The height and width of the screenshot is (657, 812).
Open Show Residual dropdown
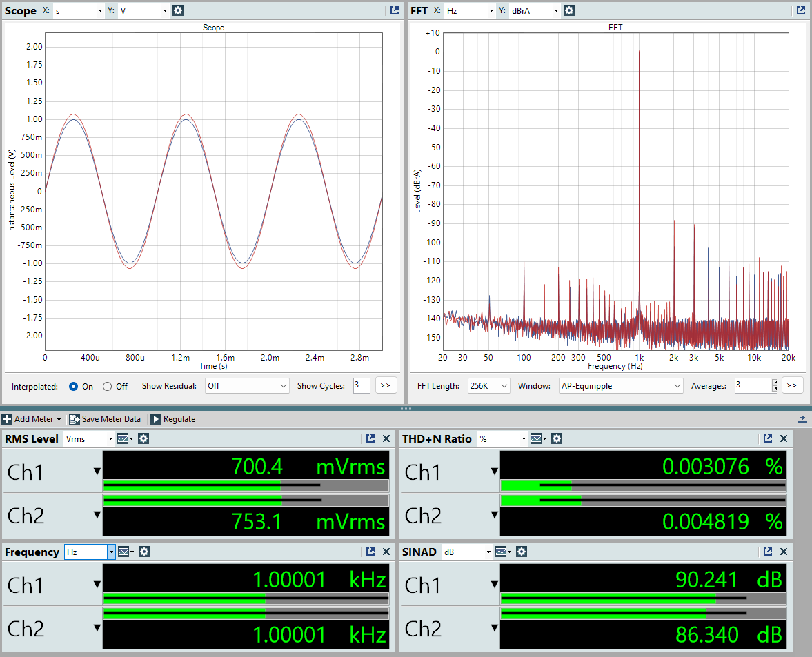(246, 386)
